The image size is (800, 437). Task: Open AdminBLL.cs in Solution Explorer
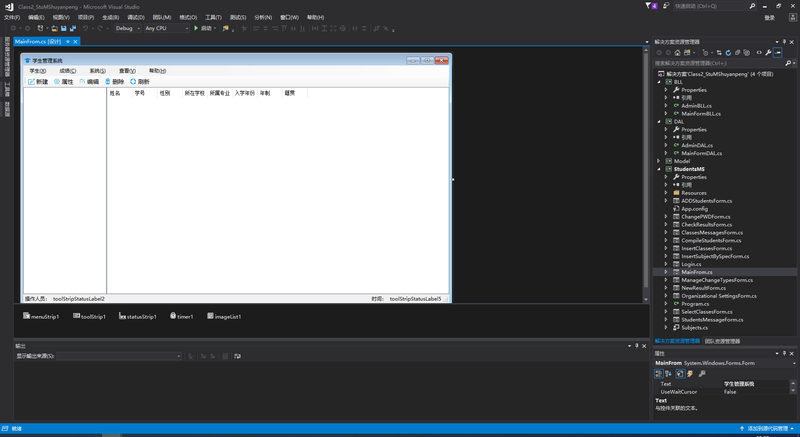[696, 106]
